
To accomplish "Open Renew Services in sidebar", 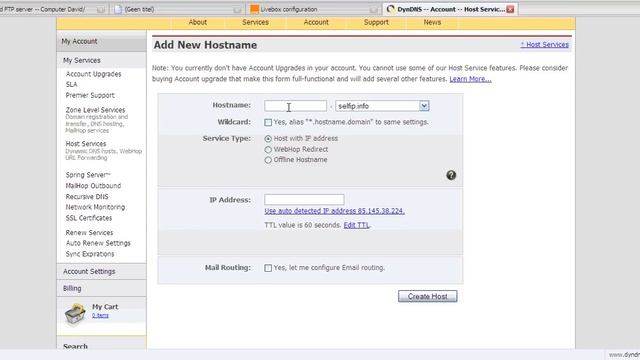I will click(x=89, y=233).
